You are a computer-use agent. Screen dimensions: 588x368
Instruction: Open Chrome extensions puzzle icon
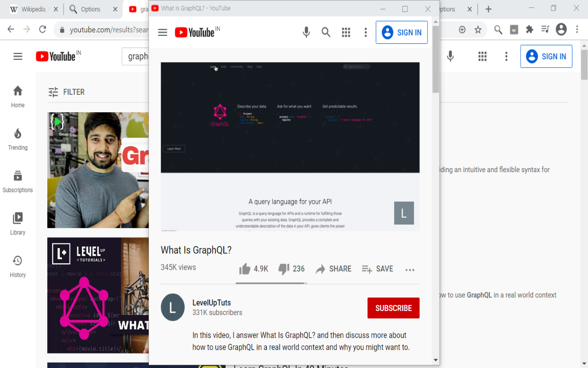click(530, 29)
